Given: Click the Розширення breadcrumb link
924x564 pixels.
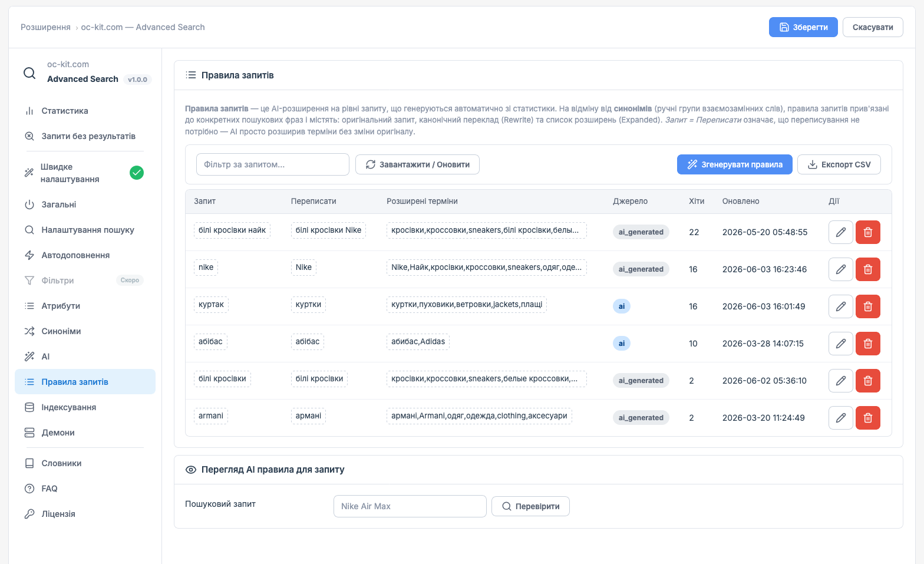Looking at the screenshot, I should 45,27.
